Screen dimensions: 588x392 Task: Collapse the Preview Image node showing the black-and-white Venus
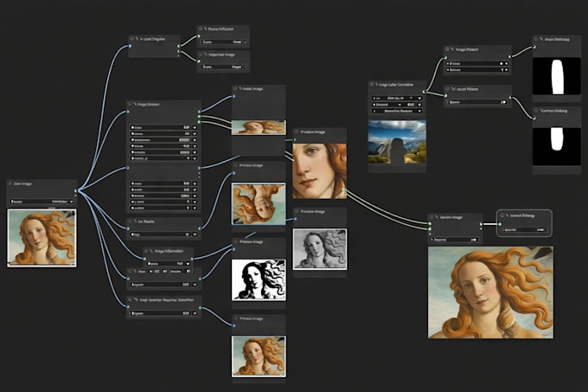(x=235, y=242)
